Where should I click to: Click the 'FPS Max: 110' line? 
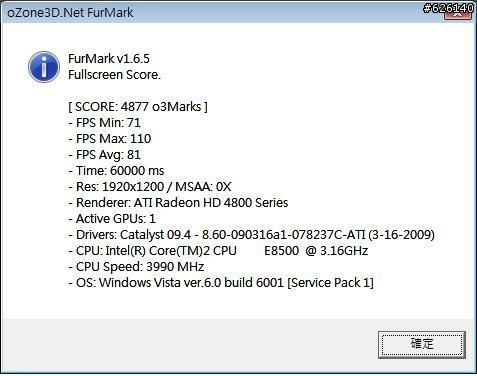tap(110, 139)
